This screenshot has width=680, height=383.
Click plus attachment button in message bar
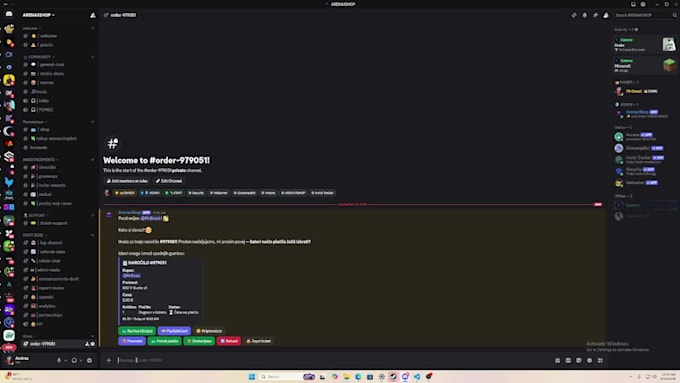point(109,360)
